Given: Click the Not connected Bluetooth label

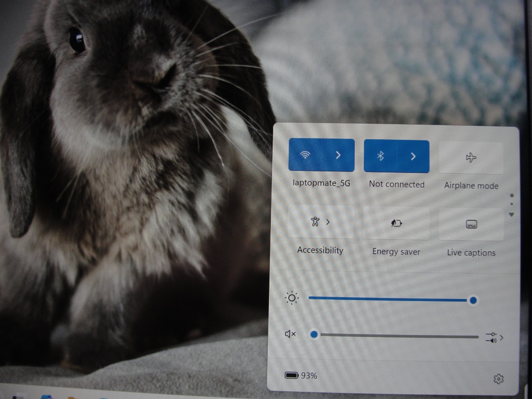Looking at the screenshot, I should (397, 184).
